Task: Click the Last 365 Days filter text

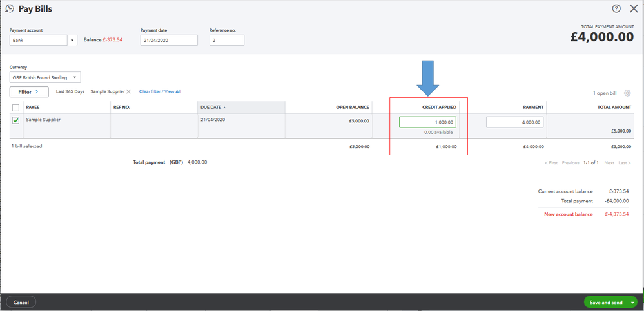Action: [x=70, y=91]
